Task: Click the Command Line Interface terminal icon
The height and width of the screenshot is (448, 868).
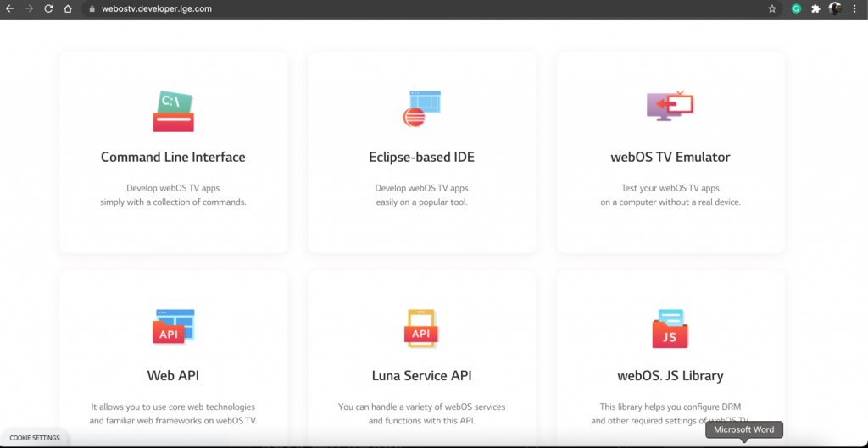Action: click(x=173, y=111)
